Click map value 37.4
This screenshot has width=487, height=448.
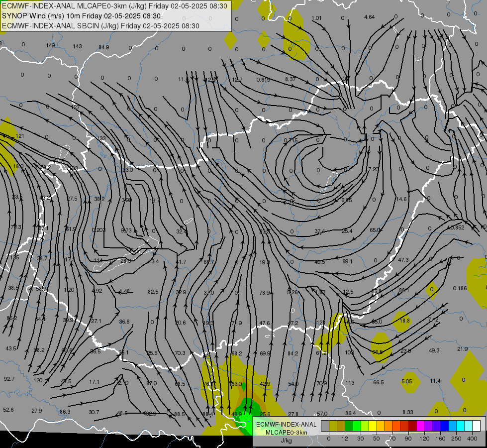(319, 231)
